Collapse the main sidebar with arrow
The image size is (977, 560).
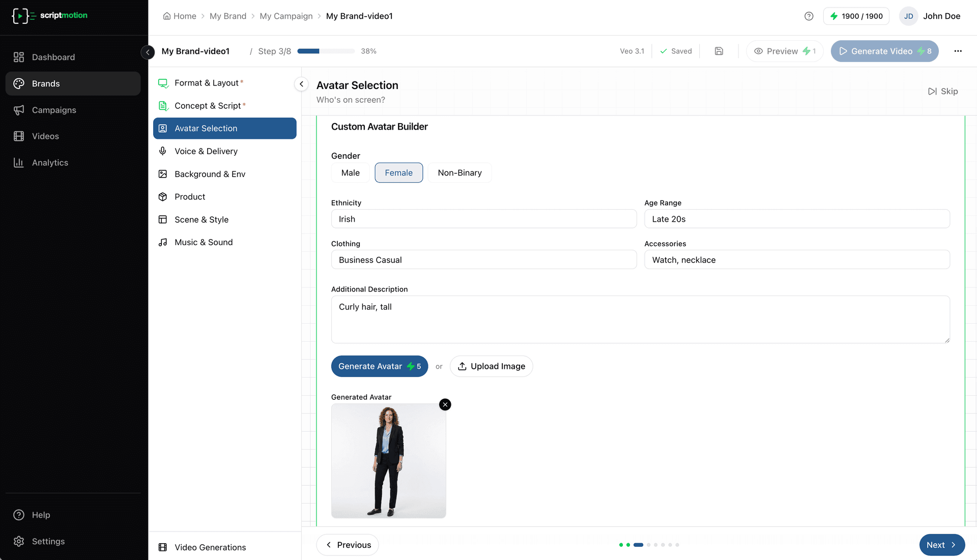pyautogui.click(x=148, y=52)
